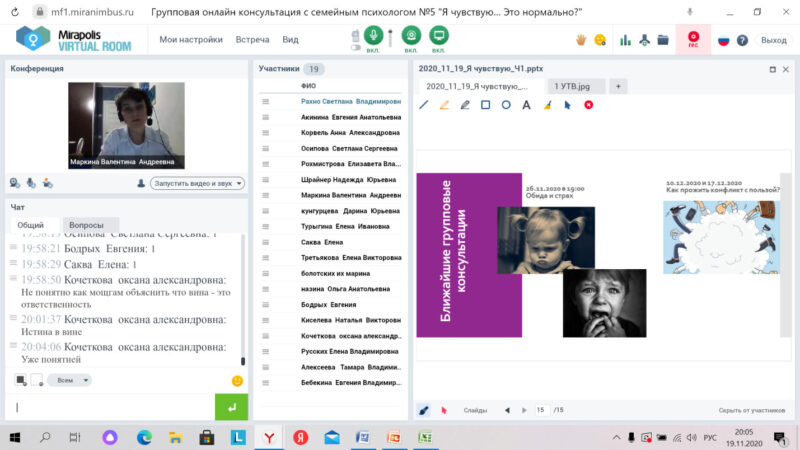This screenshot has height=450, width=800.
Task: Open Windows Start menu
Action: [15, 437]
